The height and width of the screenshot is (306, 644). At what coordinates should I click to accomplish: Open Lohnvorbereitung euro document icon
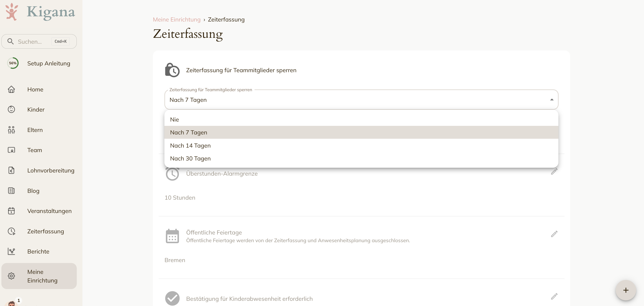pos(11,170)
